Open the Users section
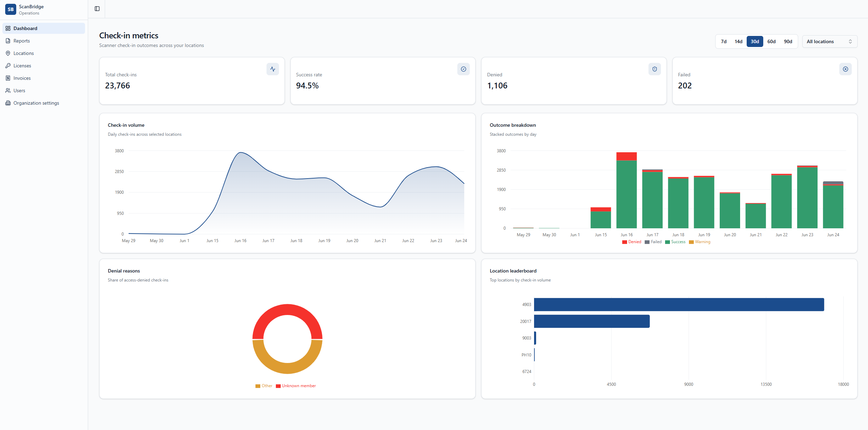868x430 pixels. 44,90
